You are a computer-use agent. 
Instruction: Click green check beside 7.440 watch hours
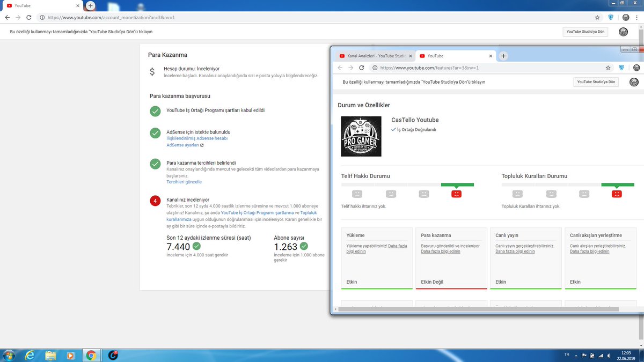197,246
